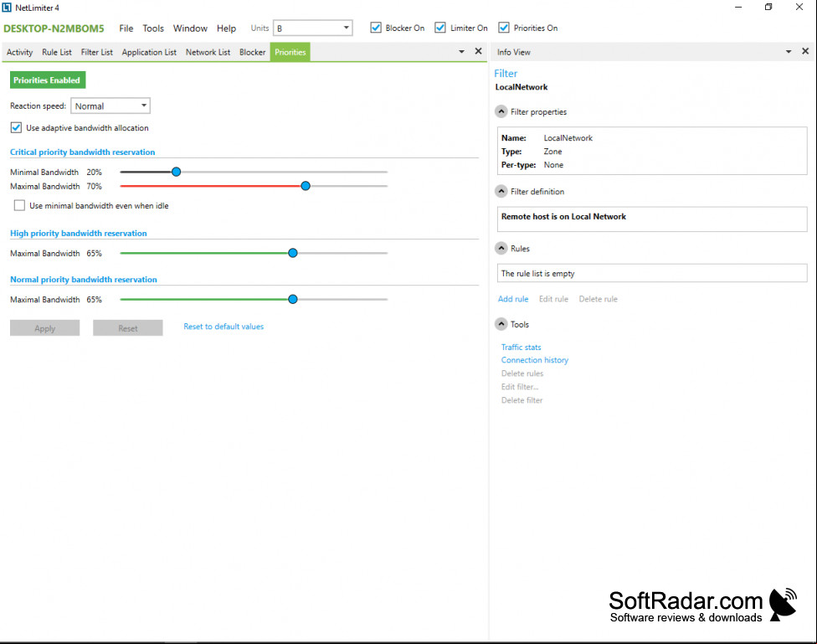Click the Zone value in Type row
The height and width of the screenshot is (644, 817).
(552, 152)
